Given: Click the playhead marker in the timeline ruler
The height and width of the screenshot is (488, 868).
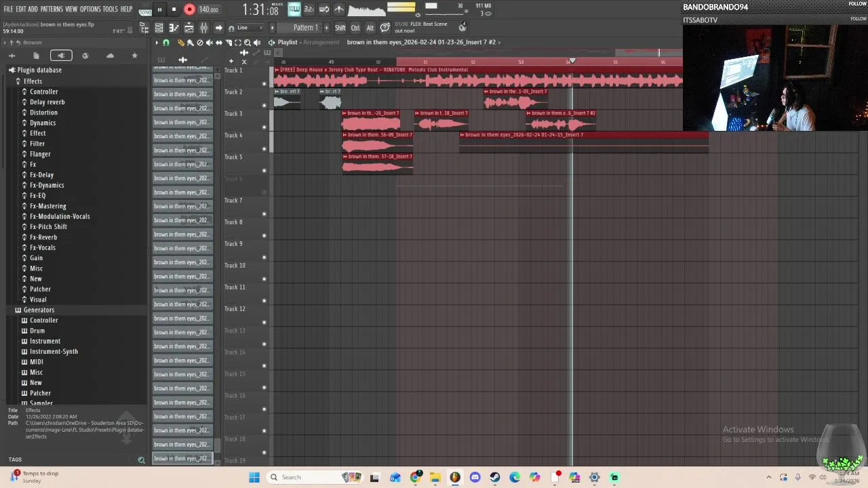Looking at the screenshot, I should point(572,61).
